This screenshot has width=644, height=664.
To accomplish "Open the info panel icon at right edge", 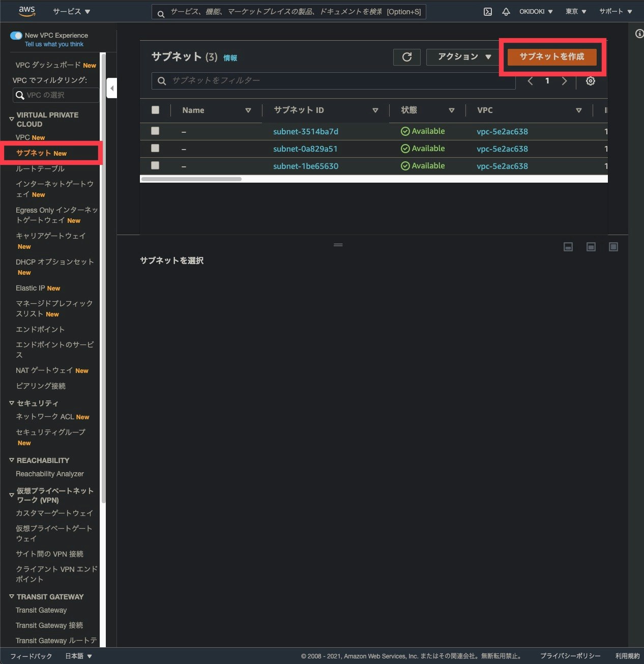I will pyautogui.click(x=639, y=34).
